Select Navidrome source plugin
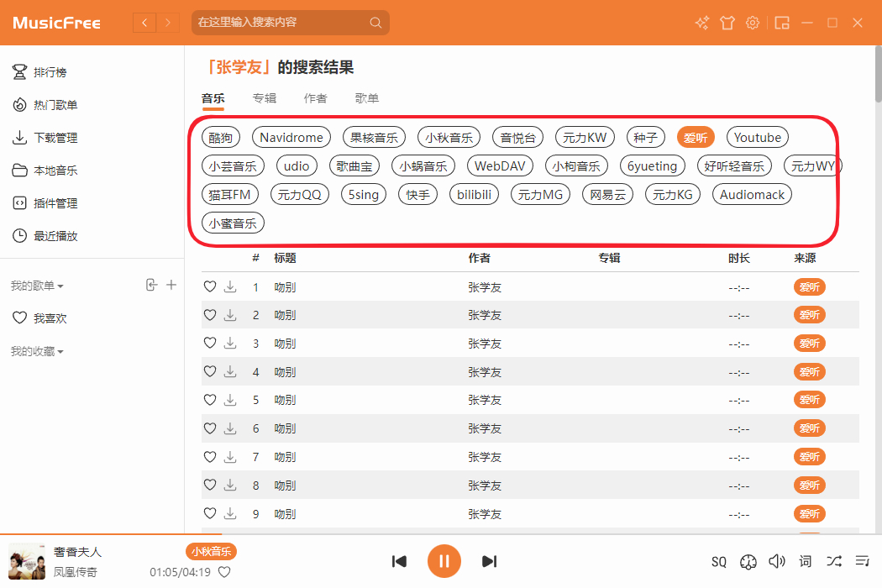Viewport: 882px width, 588px height. click(x=291, y=137)
